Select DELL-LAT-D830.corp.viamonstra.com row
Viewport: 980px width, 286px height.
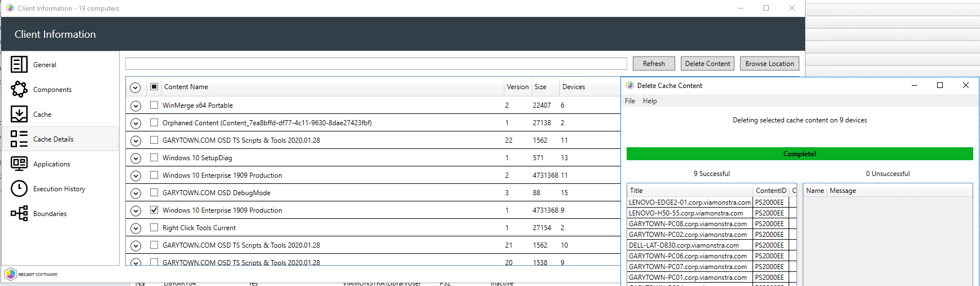712,245
